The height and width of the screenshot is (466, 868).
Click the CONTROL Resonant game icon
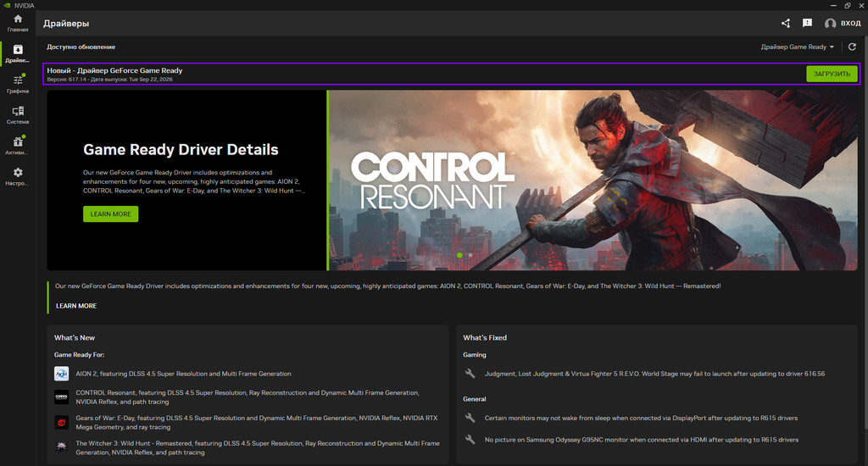point(61,397)
